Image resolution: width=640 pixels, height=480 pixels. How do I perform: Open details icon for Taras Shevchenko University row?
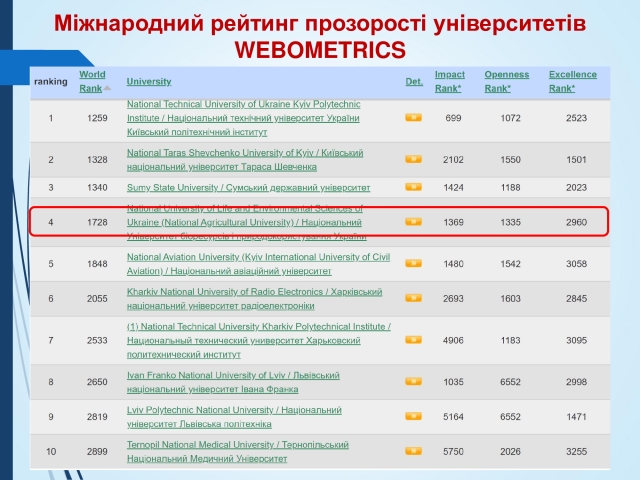pyautogui.click(x=413, y=159)
